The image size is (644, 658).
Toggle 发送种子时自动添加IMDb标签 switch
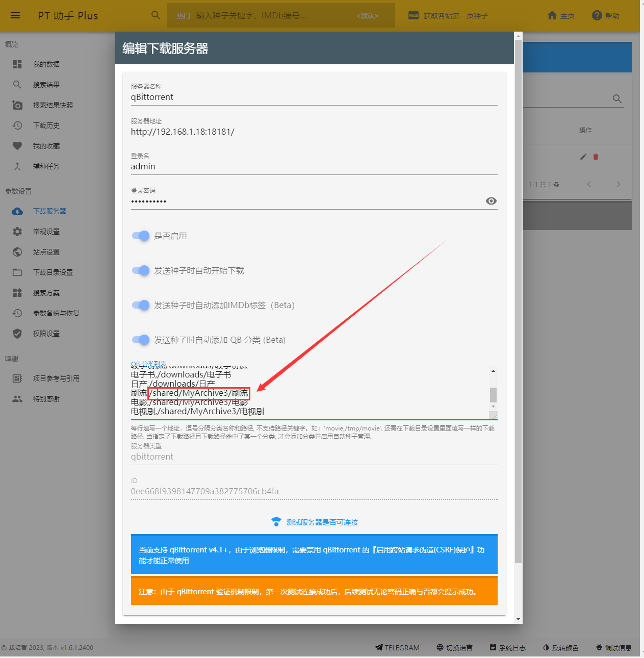pos(141,305)
